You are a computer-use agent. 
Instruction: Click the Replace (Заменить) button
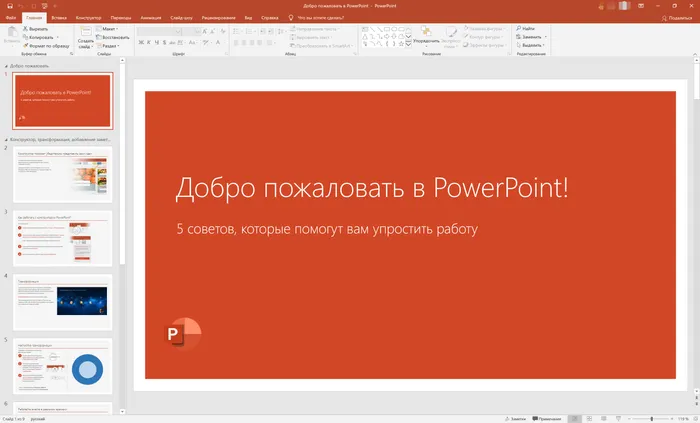click(529, 37)
